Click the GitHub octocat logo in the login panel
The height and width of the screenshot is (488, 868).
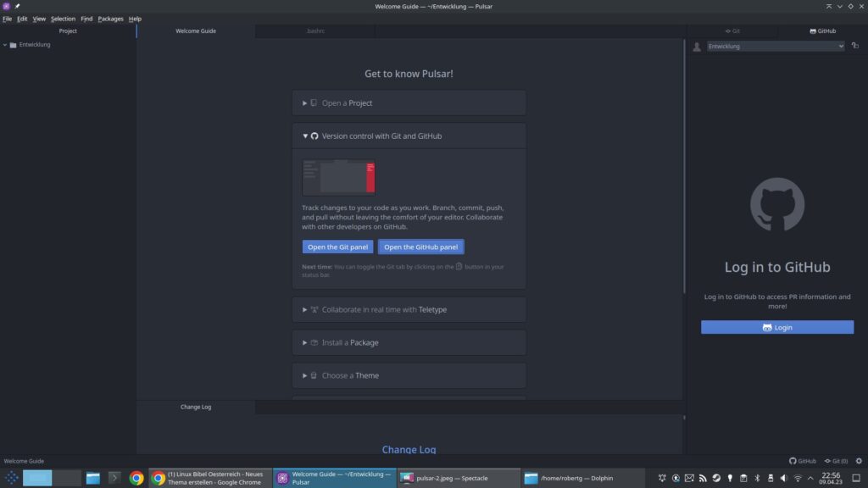tap(777, 204)
